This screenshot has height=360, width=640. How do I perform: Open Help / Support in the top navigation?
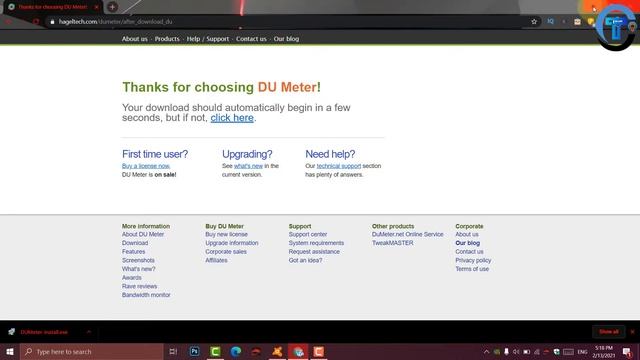click(x=208, y=39)
